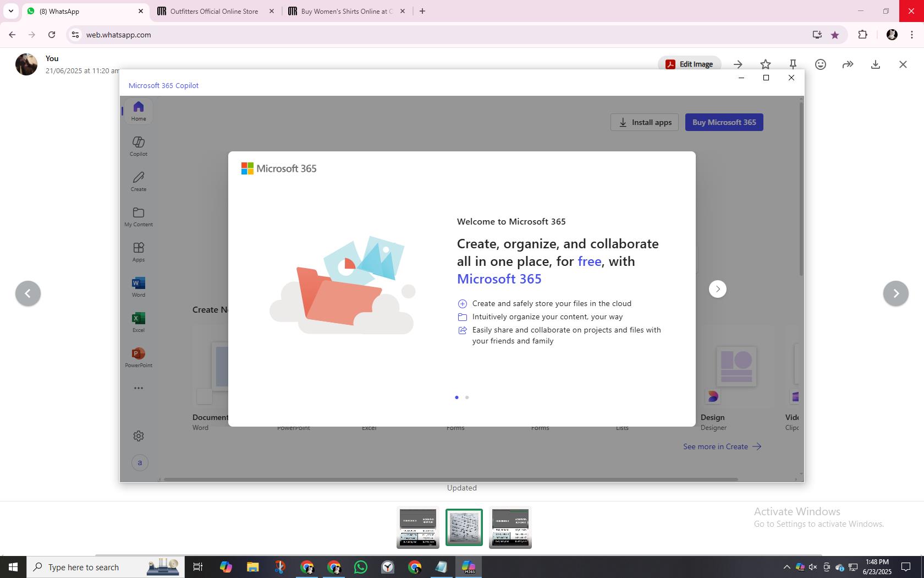This screenshot has height=578, width=924.
Task: Open a new browser tab
Action: coord(422,11)
